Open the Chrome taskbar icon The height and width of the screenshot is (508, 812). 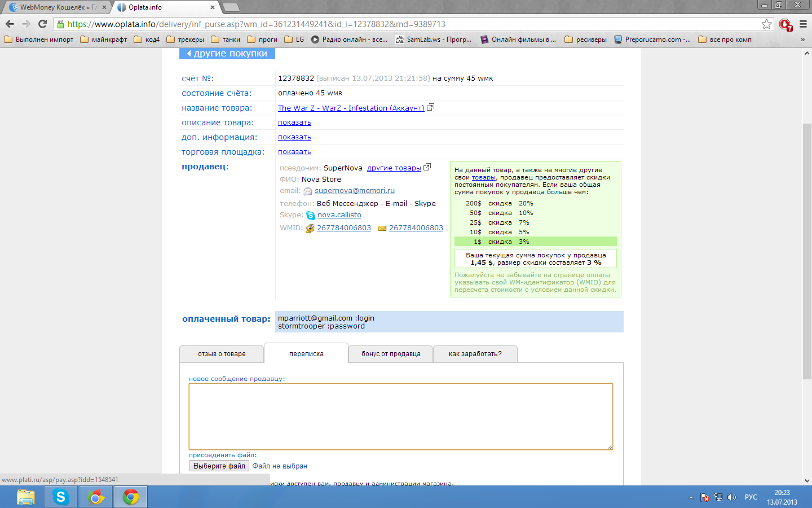131,497
